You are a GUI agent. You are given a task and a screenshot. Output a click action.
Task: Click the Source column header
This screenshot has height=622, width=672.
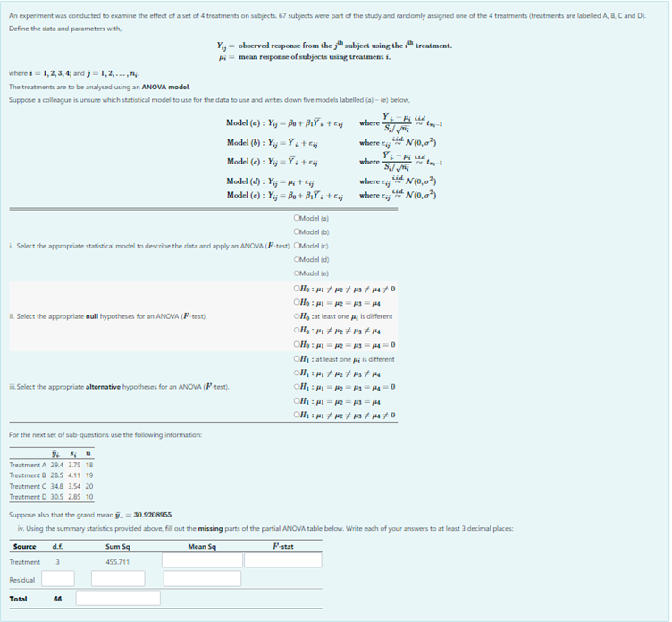point(24,547)
